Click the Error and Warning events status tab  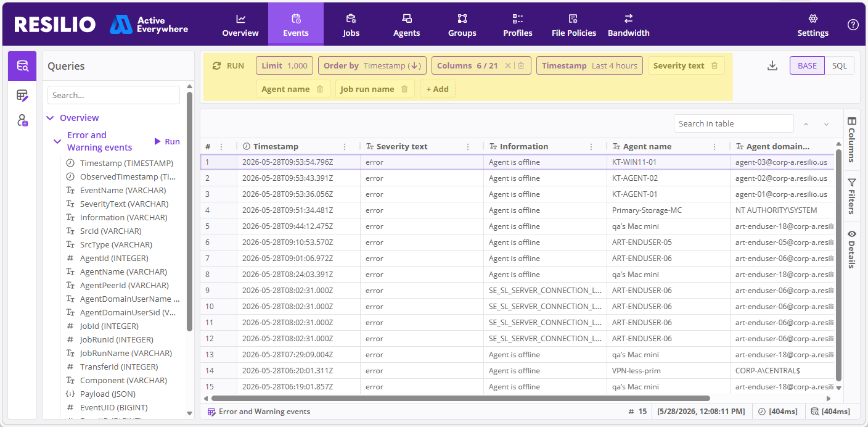pyautogui.click(x=259, y=412)
